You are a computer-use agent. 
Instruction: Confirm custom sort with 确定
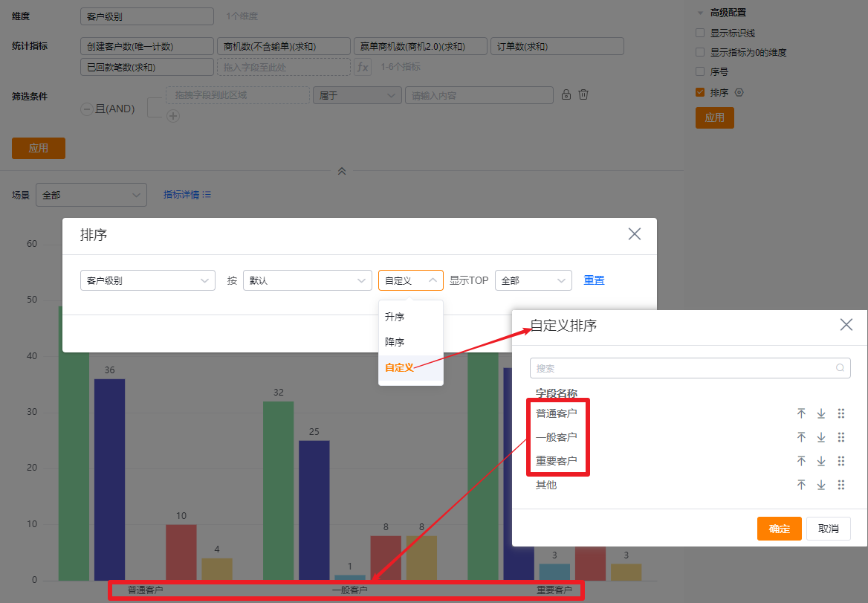[780, 529]
